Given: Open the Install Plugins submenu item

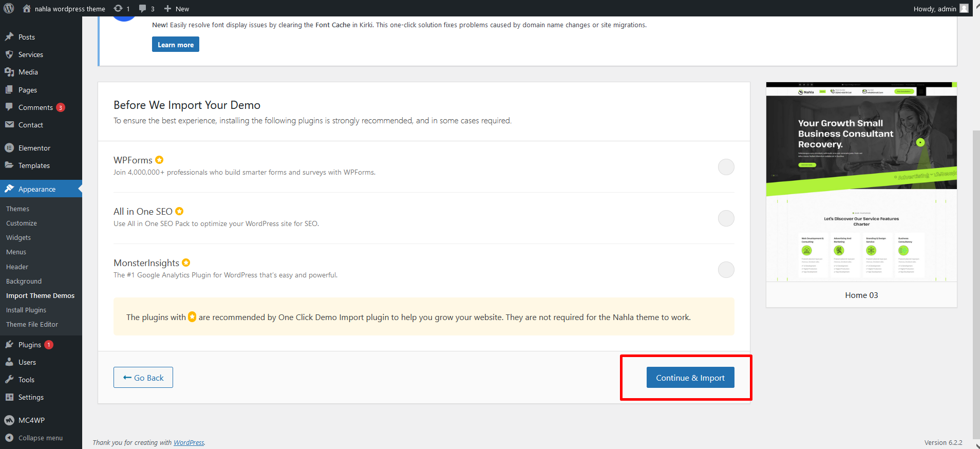Looking at the screenshot, I should 26,310.
